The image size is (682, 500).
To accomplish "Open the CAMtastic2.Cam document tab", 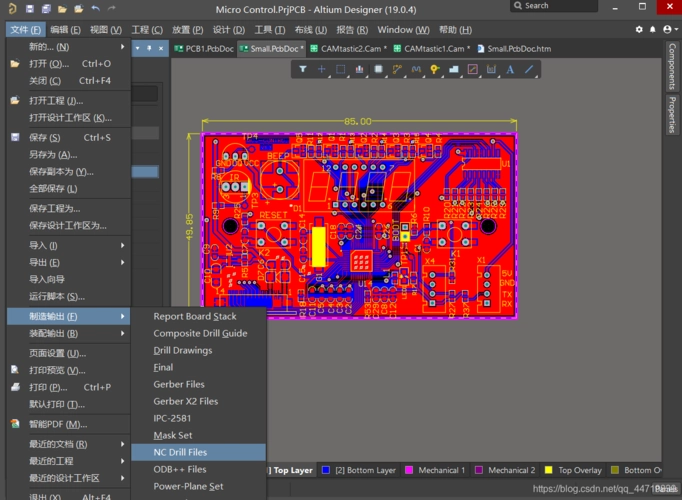I will pos(345,48).
